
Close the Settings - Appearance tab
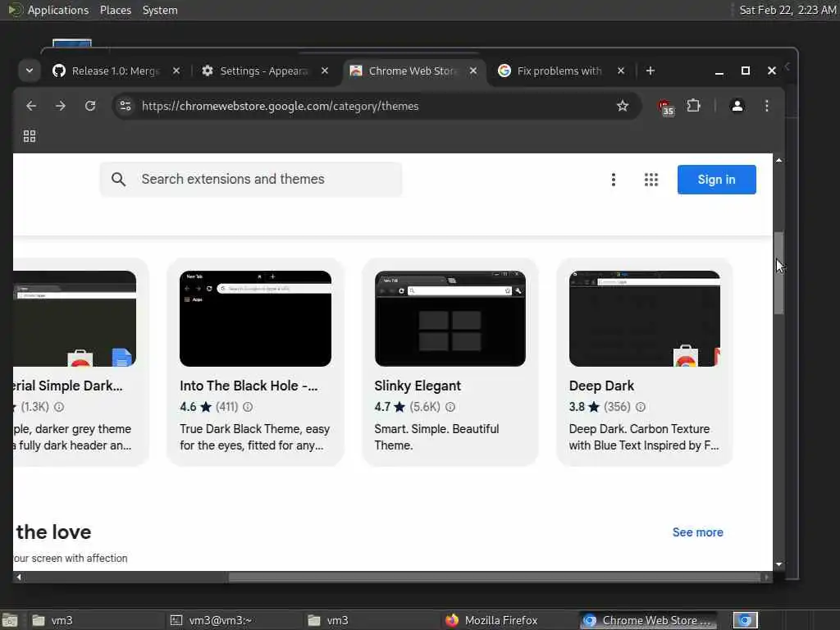325,71
